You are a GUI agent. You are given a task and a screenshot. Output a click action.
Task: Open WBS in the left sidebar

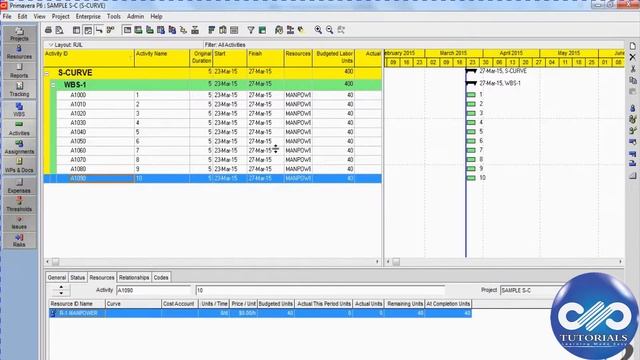pyautogui.click(x=19, y=109)
